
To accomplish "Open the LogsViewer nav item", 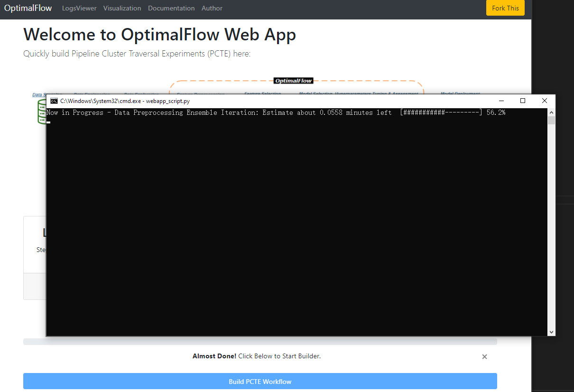I will tap(79, 8).
